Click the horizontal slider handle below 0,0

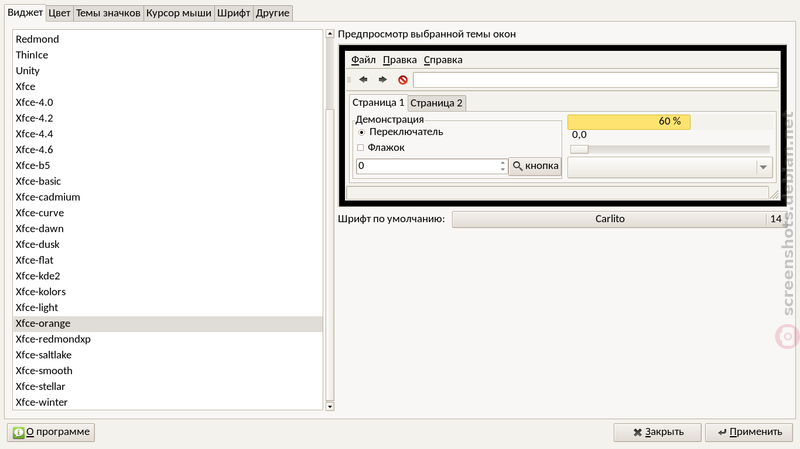coord(579,149)
